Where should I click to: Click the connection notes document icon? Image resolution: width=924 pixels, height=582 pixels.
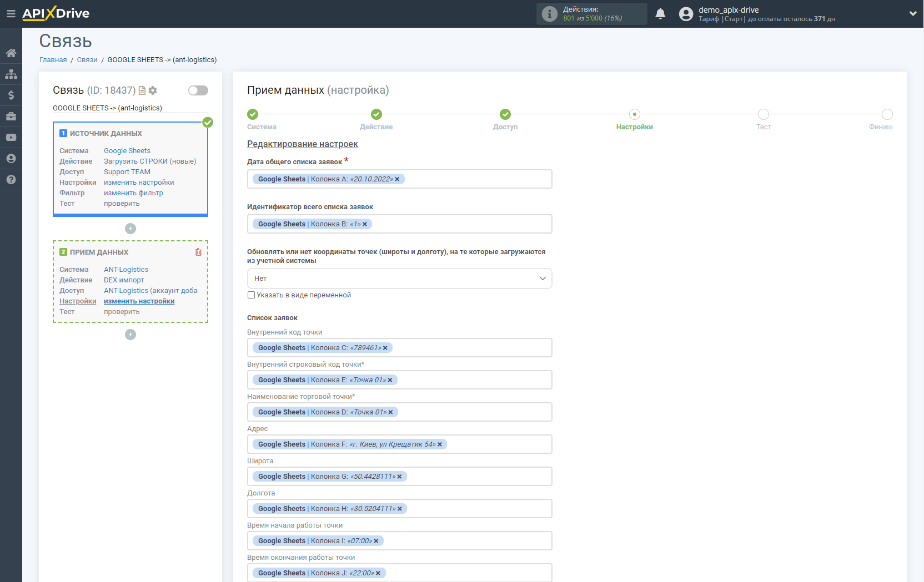tap(142, 90)
